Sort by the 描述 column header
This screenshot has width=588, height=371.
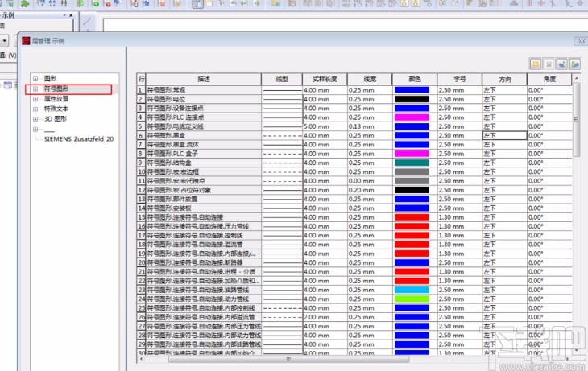(x=204, y=79)
